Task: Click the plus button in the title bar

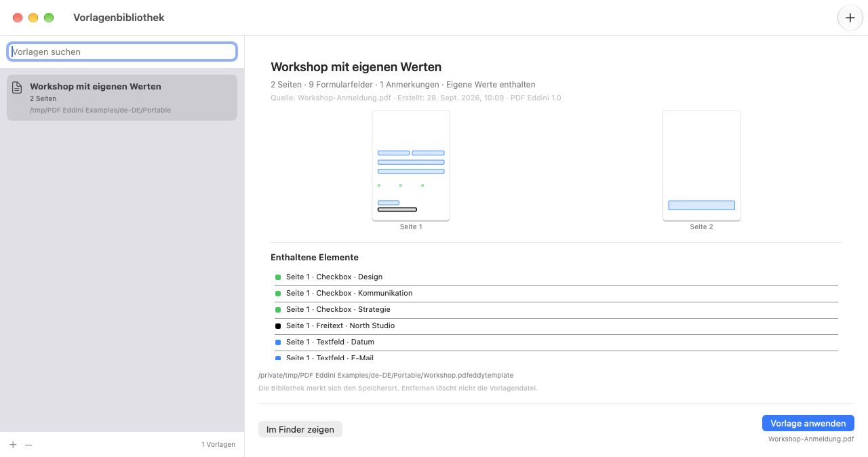Action: pyautogui.click(x=850, y=18)
